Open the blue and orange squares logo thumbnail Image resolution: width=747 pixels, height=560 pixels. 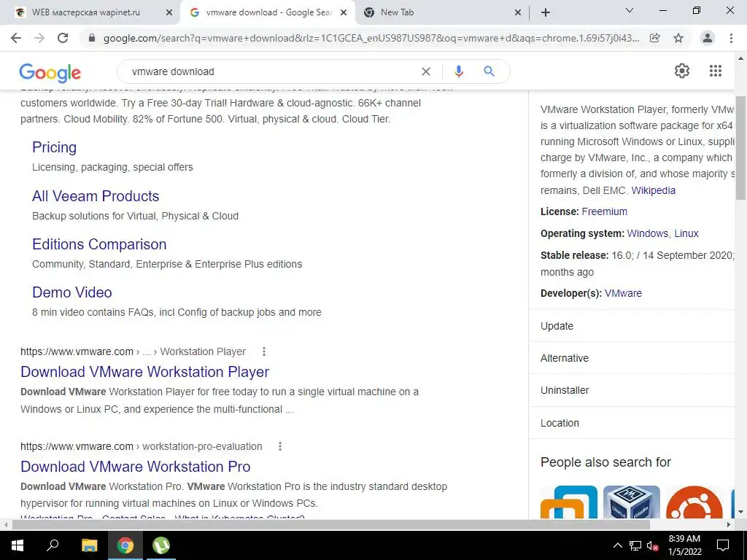569,502
